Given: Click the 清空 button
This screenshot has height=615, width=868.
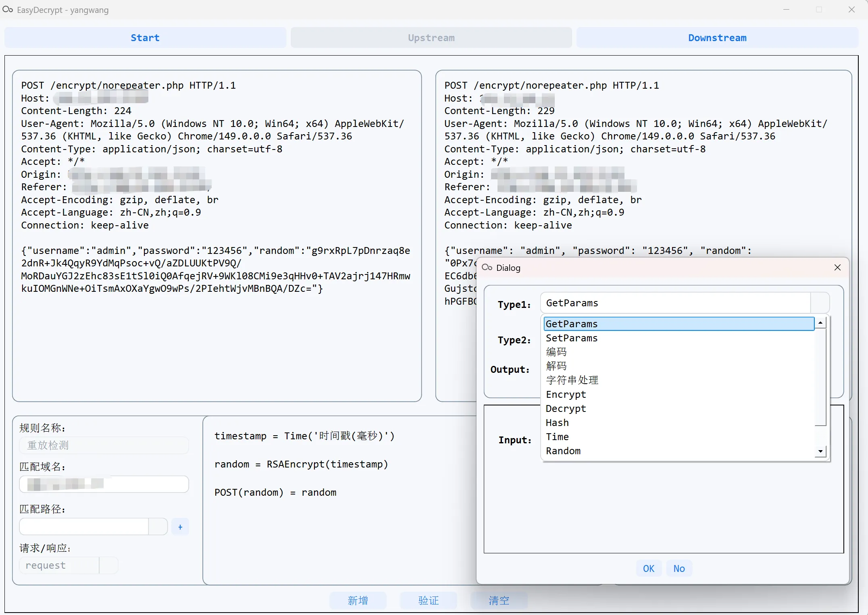Looking at the screenshot, I should [x=499, y=600].
